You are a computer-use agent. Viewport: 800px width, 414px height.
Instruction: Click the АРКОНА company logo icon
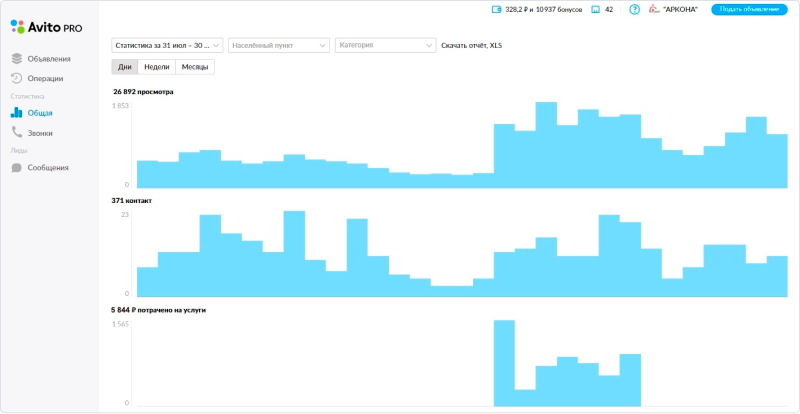point(655,9)
